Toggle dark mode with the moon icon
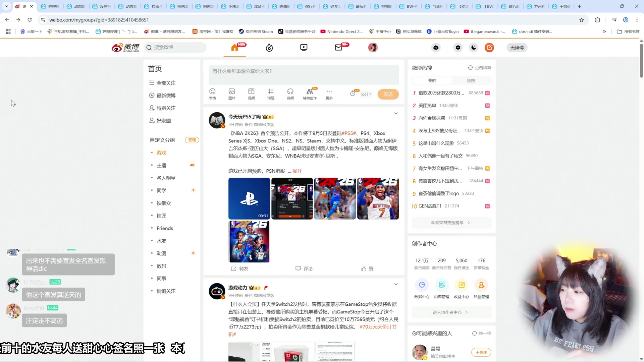The width and height of the screenshot is (644, 362). 473,47
